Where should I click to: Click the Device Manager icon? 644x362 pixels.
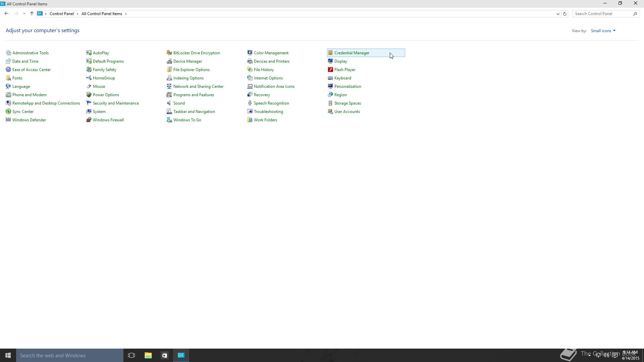pos(169,61)
